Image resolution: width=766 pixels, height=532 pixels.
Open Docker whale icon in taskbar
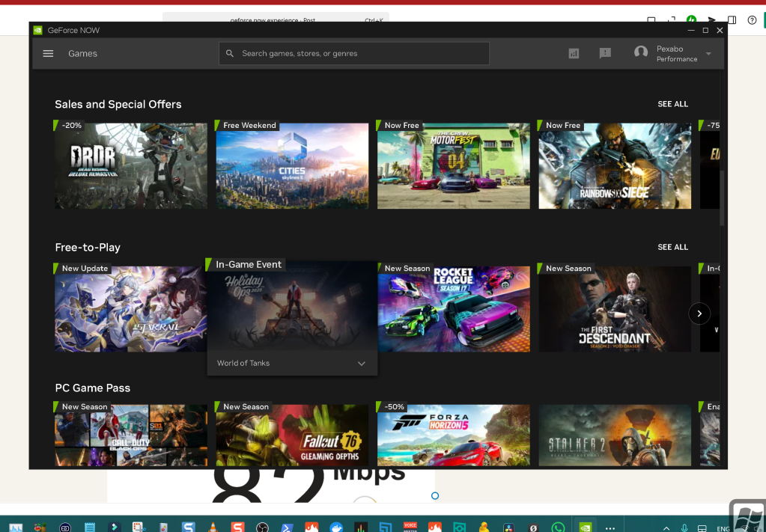click(336, 527)
